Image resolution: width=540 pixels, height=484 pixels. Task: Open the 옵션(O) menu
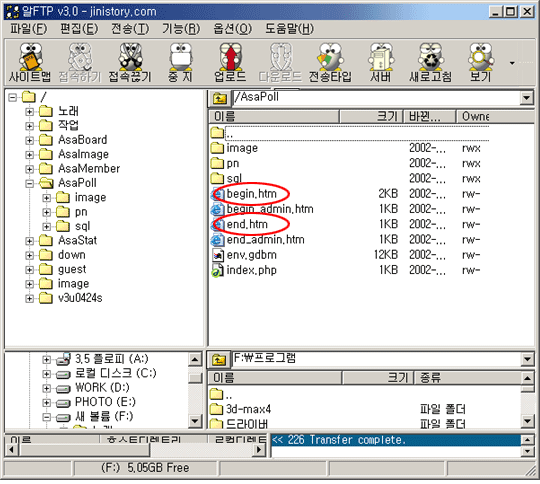tap(232, 29)
